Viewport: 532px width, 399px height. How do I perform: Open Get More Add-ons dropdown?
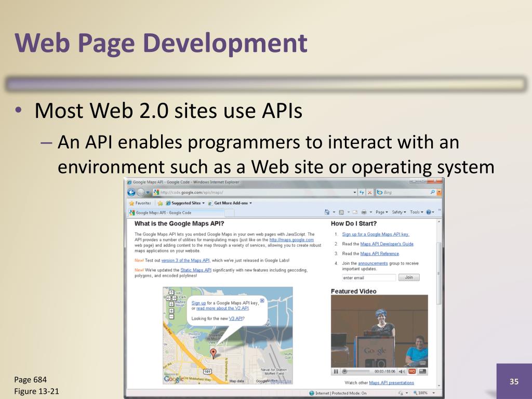[x=230, y=203]
